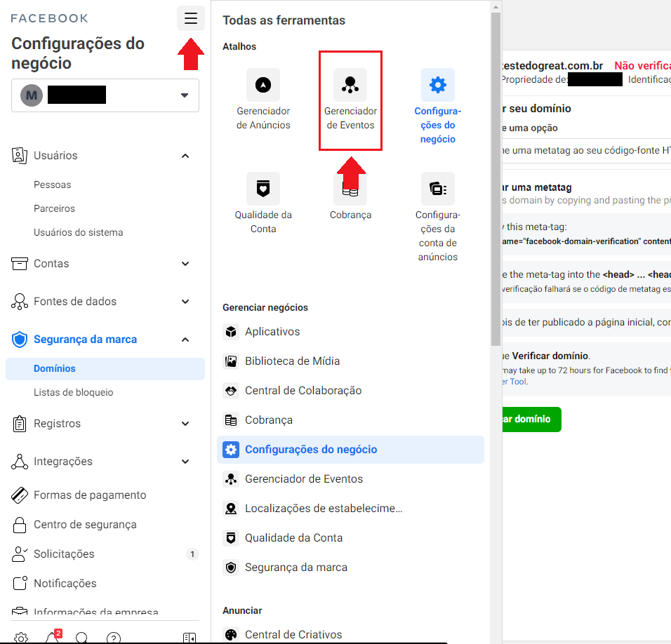Click Localizações de estabelecime... link
The image size is (671, 644).
[324, 509]
